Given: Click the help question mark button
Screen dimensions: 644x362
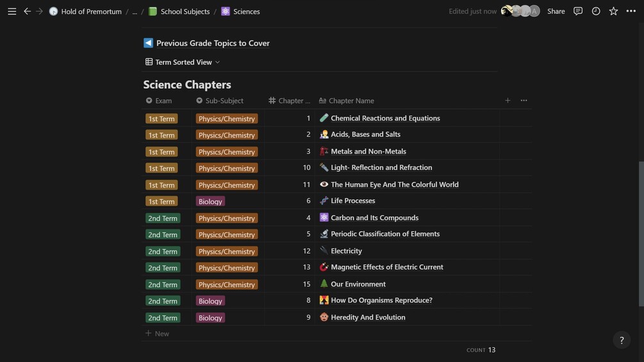Looking at the screenshot, I should click(622, 340).
